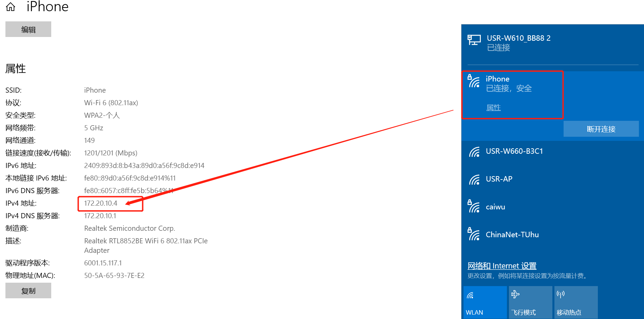Screen dimensions: 644x319
Task: Click the secured Wi-Fi icon beside iPhone
Action: tap(474, 81)
